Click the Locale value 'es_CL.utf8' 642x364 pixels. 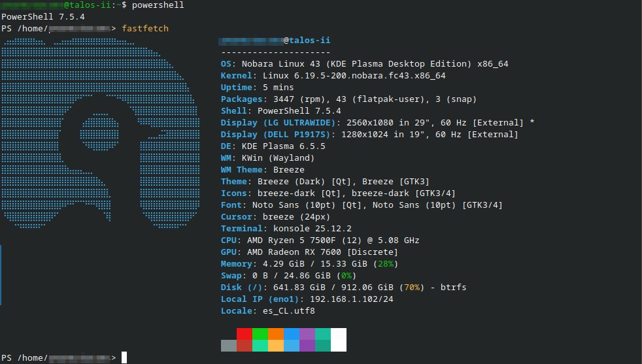(289, 311)
